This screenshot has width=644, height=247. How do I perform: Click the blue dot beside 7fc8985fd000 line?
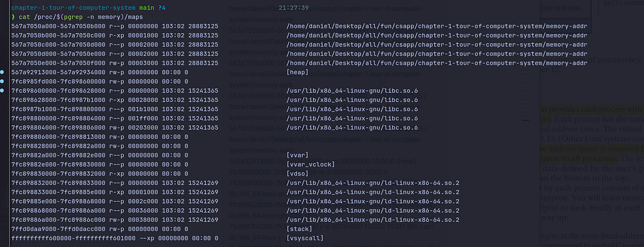2,81
